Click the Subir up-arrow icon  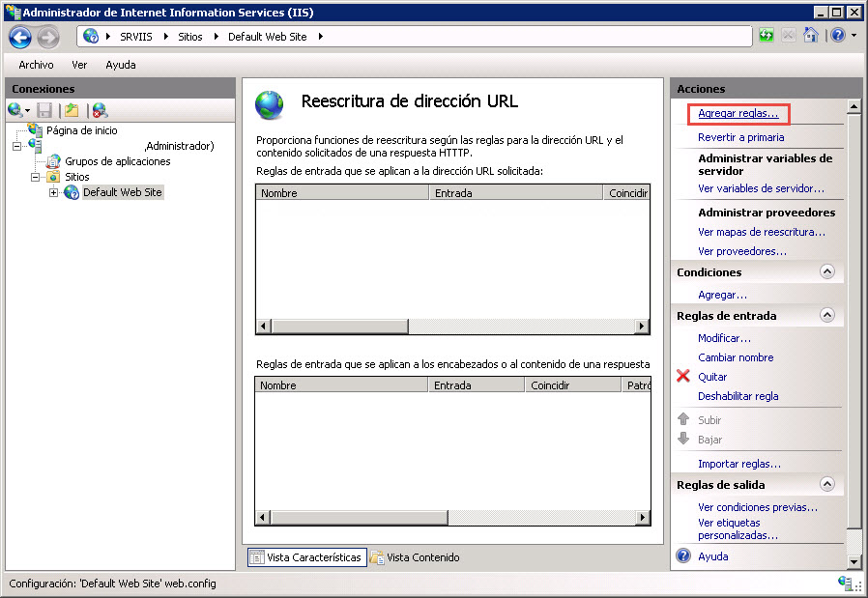click(x=683, y=419)
